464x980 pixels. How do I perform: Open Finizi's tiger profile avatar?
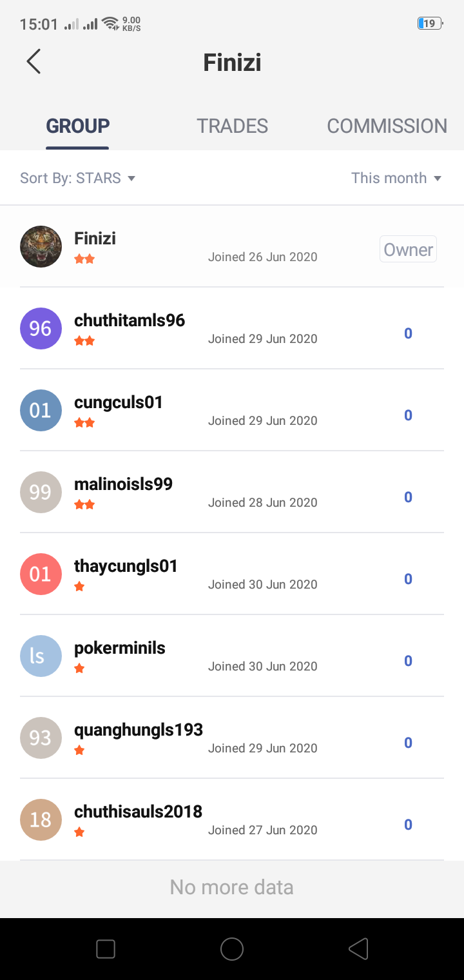pos(41,246)
